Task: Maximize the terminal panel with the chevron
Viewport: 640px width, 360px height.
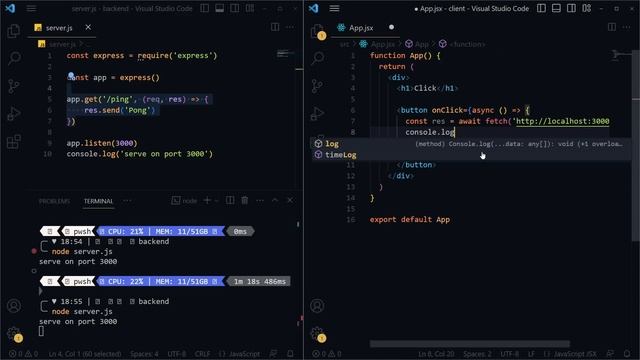Action: (x=275, y=200)
